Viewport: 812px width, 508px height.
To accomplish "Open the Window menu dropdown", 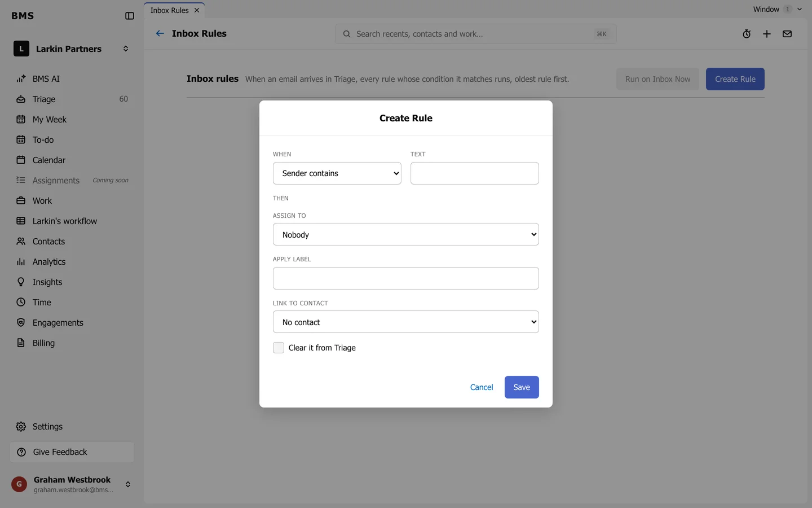I will [x=778, y=9].
